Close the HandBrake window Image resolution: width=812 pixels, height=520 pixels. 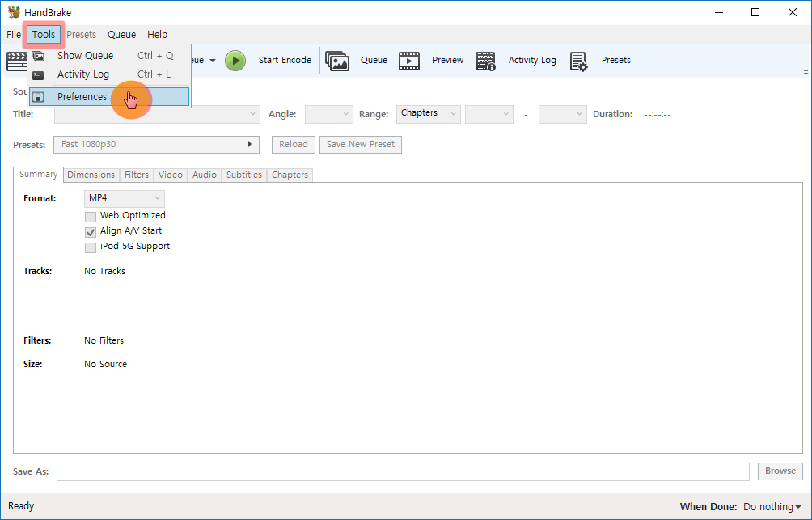pyautogui.click(x=793, y=12)
